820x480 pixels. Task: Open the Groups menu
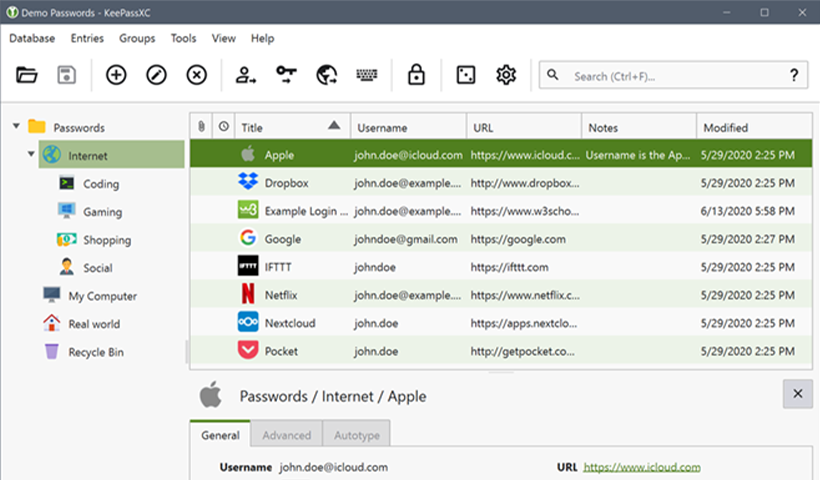tap(137, 39)
